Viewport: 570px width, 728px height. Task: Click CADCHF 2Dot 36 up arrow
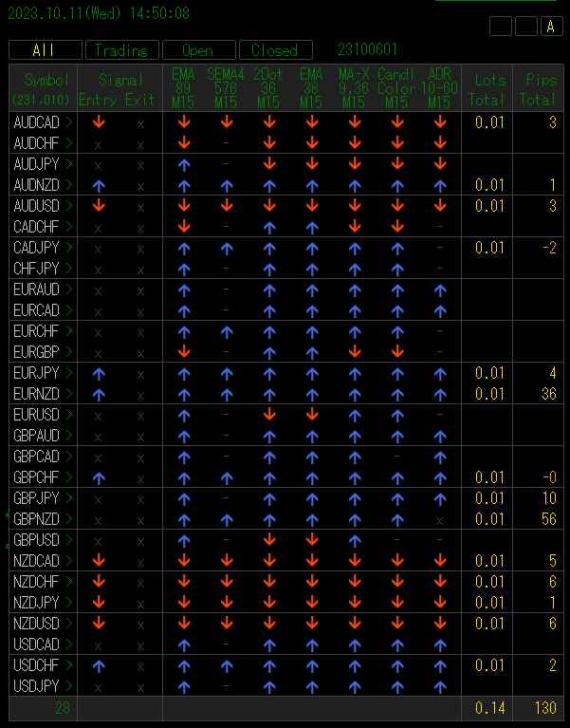pos(269,228)
